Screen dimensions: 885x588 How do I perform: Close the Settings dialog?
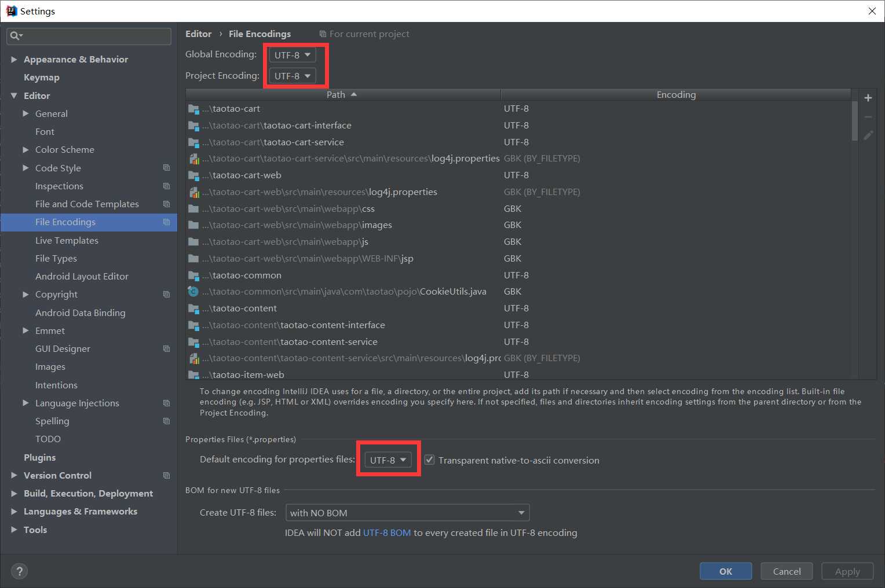point(872,11)
